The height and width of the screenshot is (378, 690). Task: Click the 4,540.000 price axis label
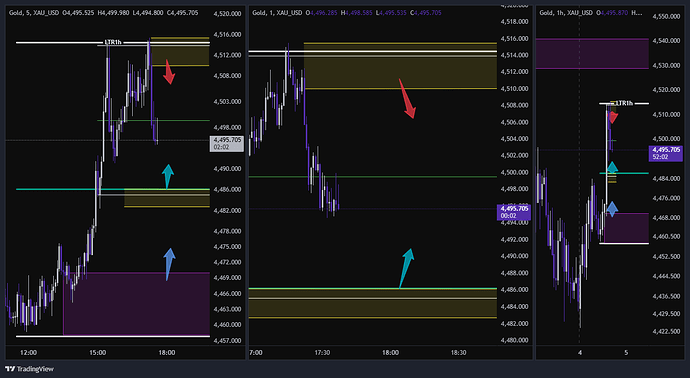click(x=666, y=41)
